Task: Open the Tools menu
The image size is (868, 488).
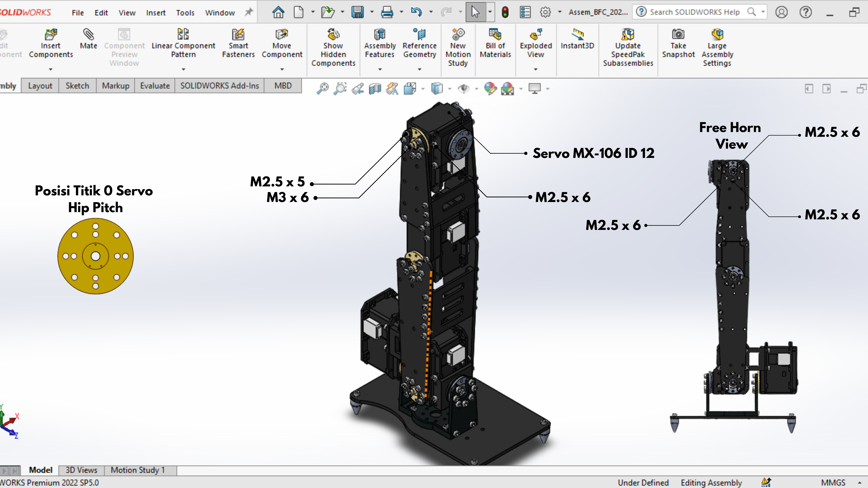Action: point(185,13)
